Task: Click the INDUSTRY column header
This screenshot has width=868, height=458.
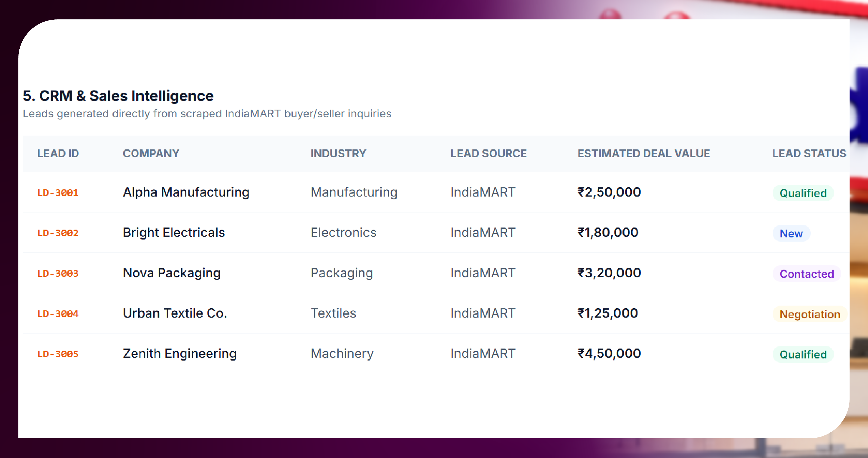Action: (x=338, y=154)
